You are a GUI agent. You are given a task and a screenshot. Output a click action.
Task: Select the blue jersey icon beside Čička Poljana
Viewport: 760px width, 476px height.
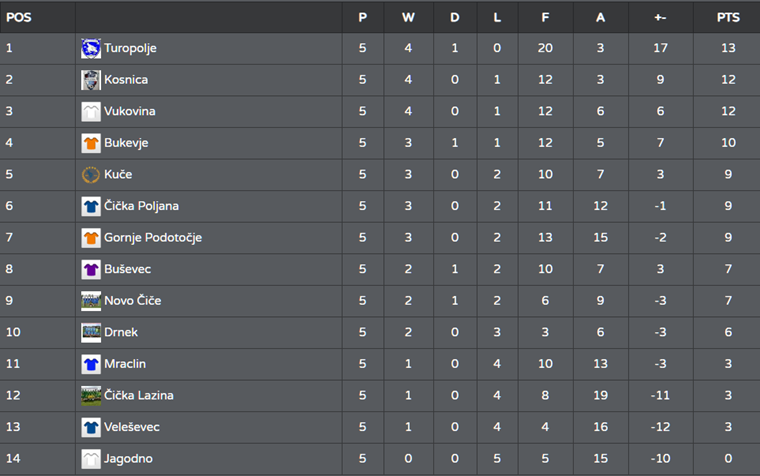point(91,206)
